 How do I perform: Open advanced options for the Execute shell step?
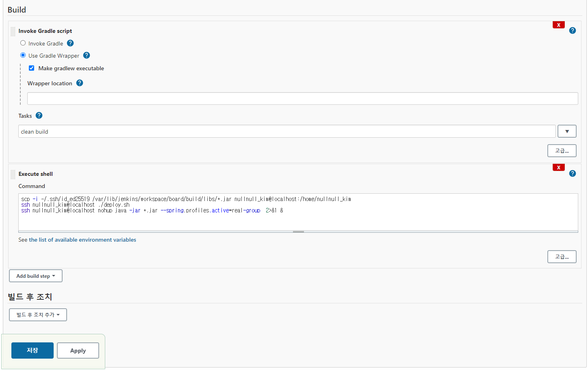click(562, 257)
